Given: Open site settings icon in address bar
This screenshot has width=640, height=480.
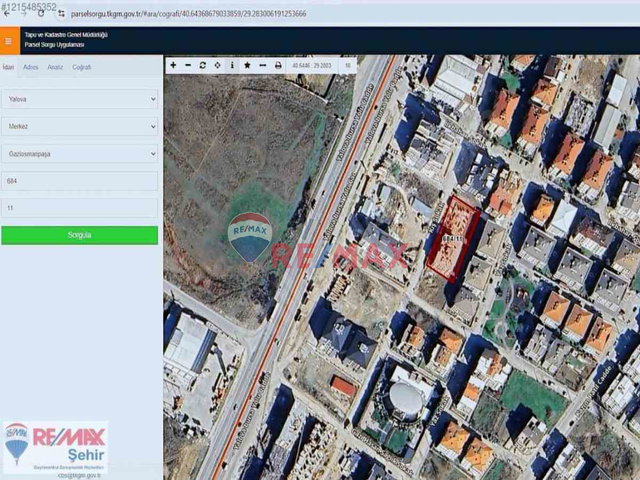Looking at the screenshot, I should (61, 14).
